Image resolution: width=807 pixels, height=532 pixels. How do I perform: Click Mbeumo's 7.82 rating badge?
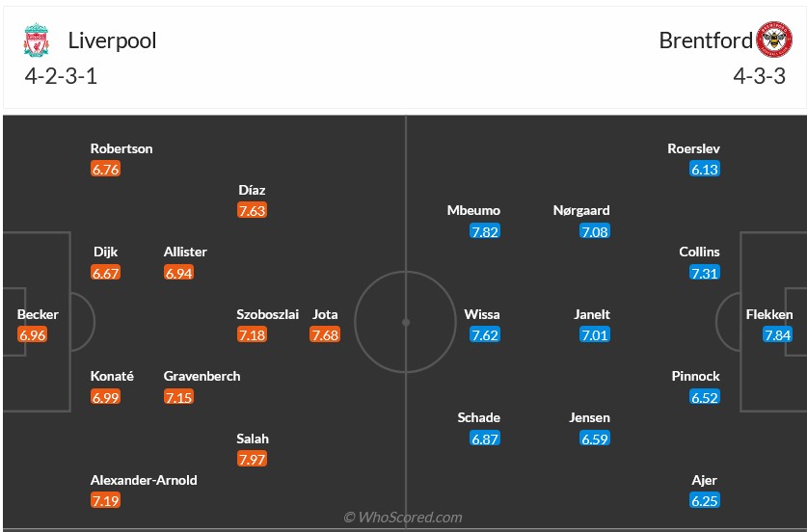pos(485,231)
